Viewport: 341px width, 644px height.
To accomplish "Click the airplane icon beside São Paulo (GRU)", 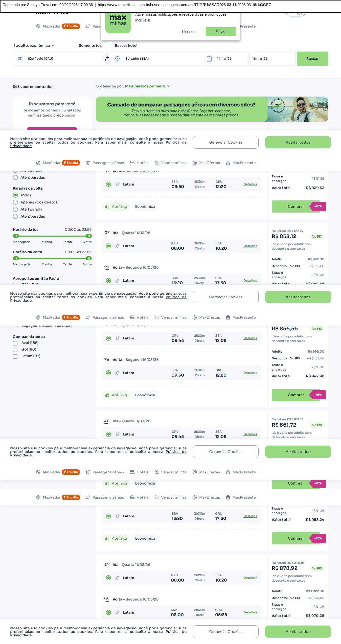I will [x=20, y=59].
